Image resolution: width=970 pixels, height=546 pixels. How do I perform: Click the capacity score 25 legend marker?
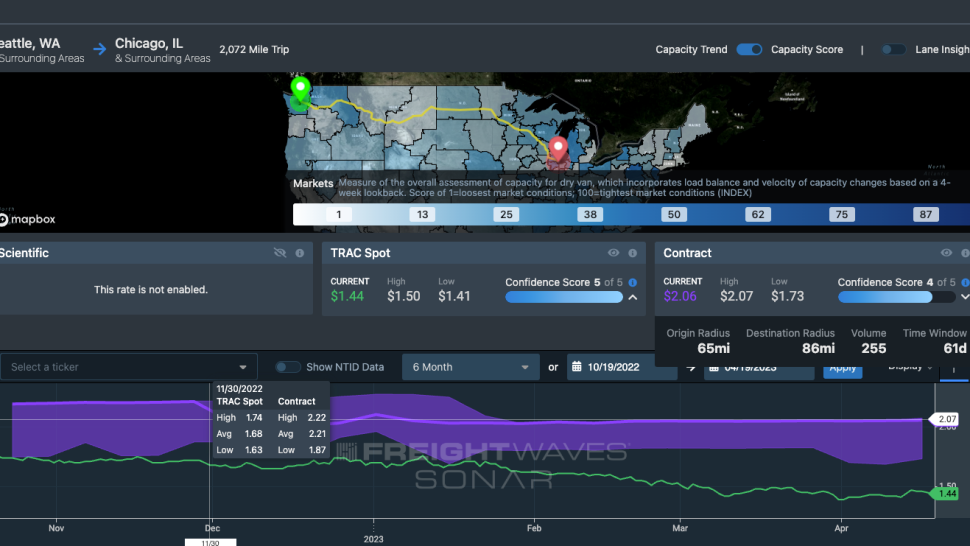click(506, 215)
